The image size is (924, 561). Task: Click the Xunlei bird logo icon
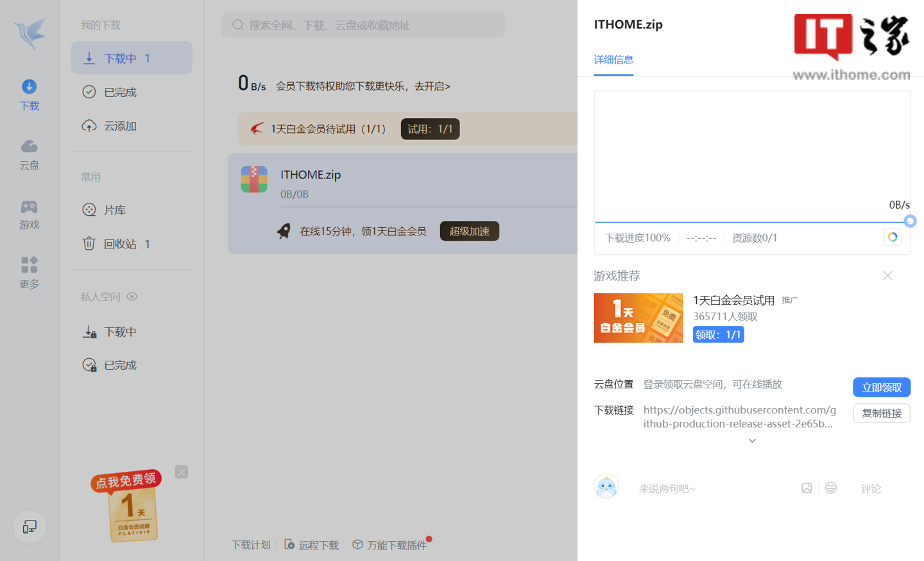(x=30, y=32)
